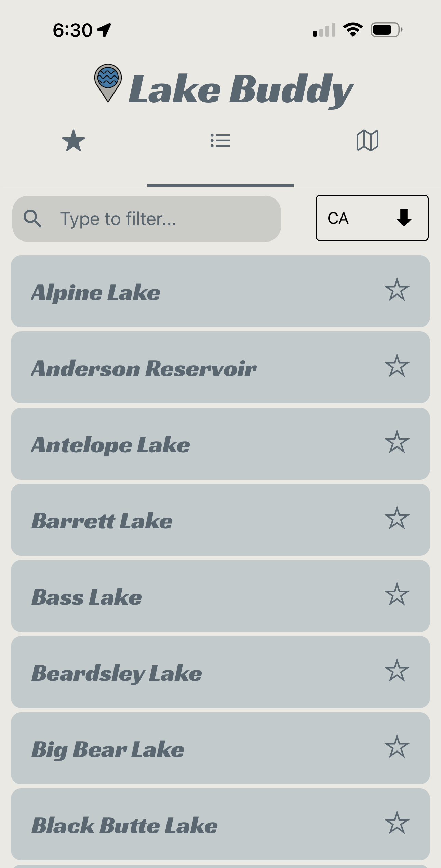Screen dimensions: 441x868
Task: Open Alpine Lake details
Action: click(x=220, y=291)
